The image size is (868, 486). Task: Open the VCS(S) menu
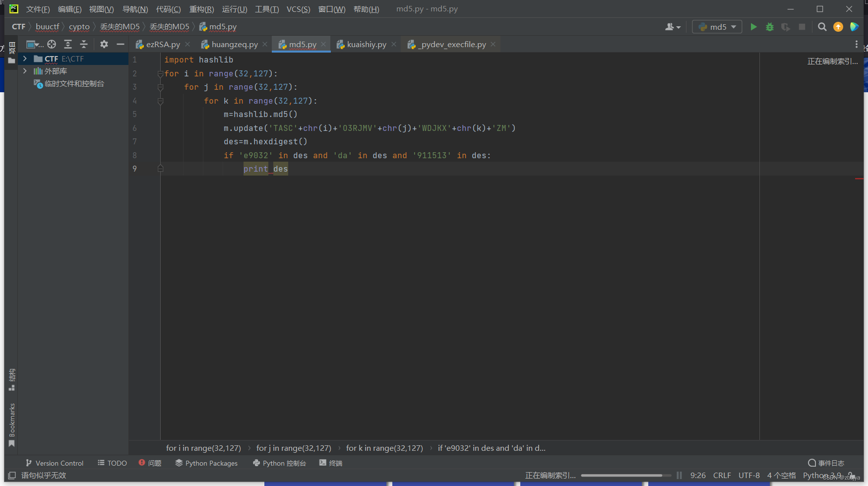(x=298, y=9)
